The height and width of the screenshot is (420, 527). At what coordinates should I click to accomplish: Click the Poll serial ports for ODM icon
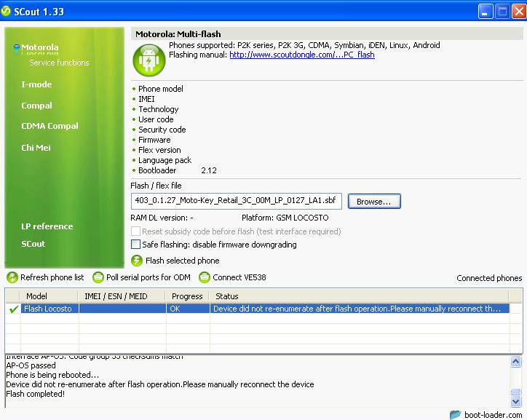tap(98, 277)
